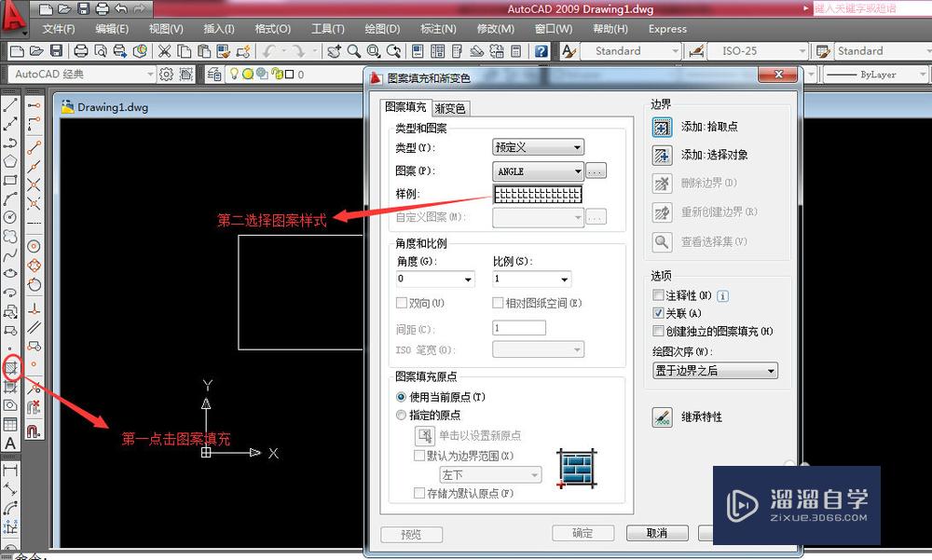Click Zoom Realtime magnifier icon
Screen dimensions: 932x560
coord(353,51)
